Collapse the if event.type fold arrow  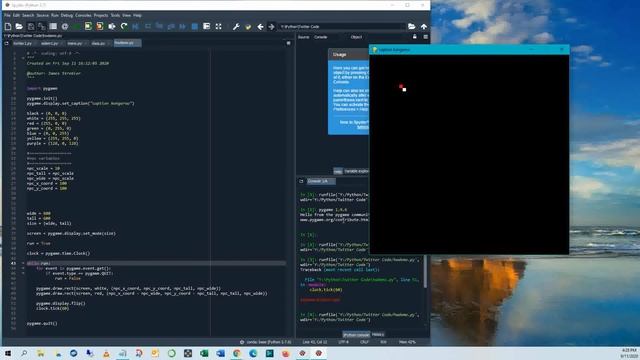(23, 273)
